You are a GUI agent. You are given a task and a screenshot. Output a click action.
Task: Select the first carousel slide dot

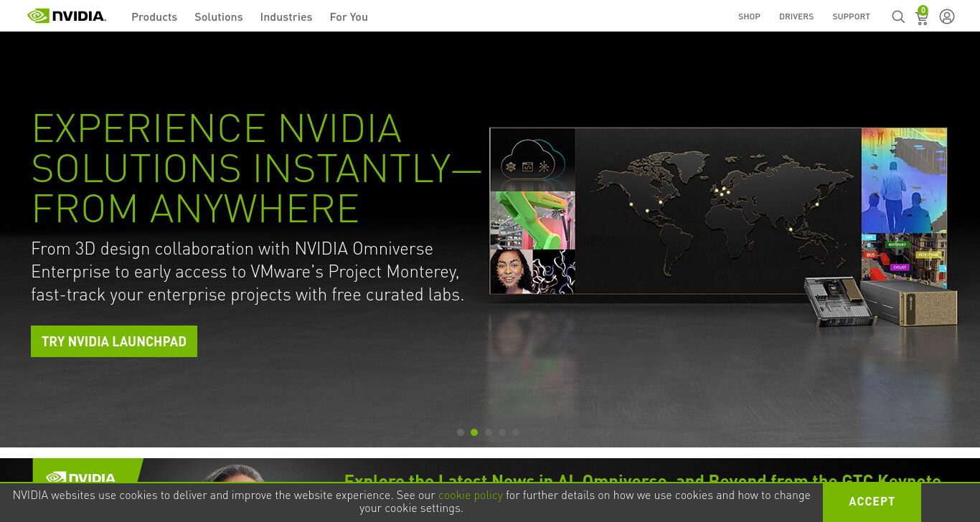pos(461,432)
